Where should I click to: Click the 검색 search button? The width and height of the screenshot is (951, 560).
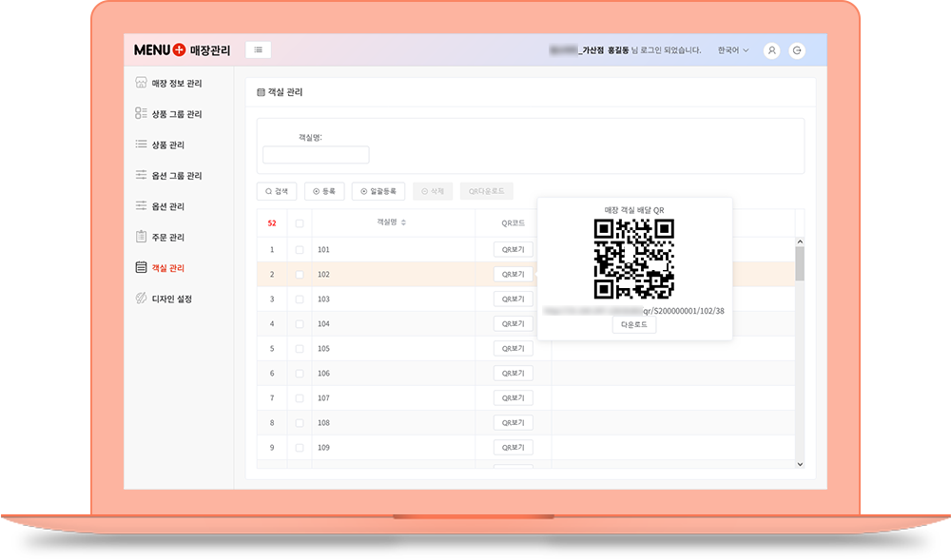[277, 191]
